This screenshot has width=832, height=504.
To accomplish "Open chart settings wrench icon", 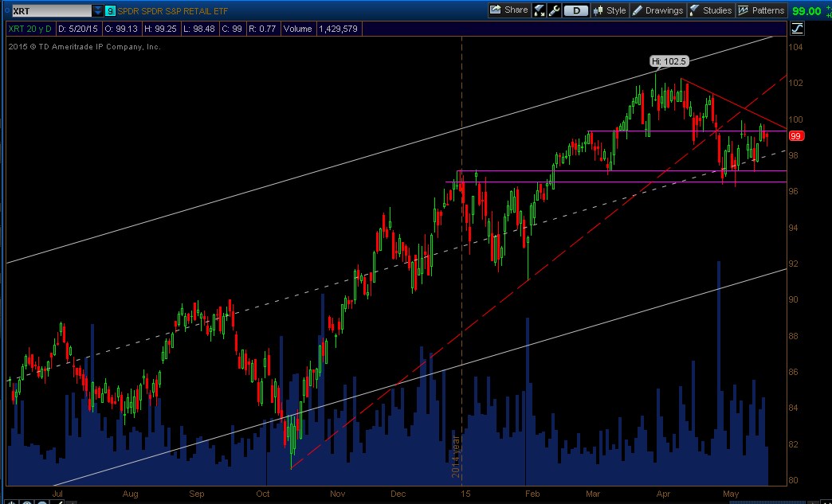I will [555, 10].
